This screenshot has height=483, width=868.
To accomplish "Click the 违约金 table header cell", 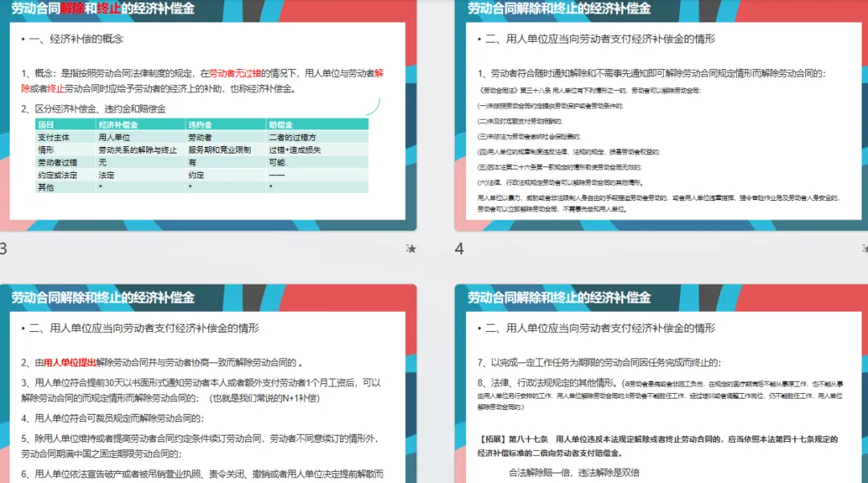I will 226,125.
